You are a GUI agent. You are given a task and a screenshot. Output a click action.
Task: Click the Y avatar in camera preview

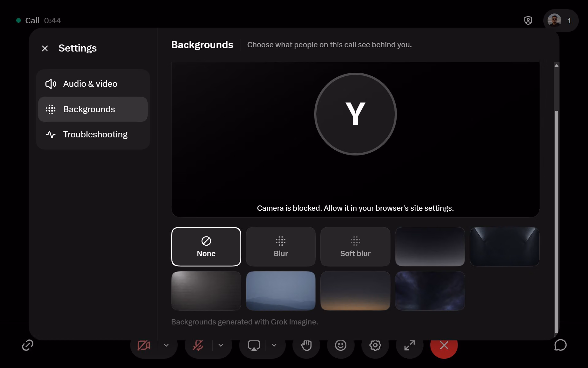(x=355, y=114)
